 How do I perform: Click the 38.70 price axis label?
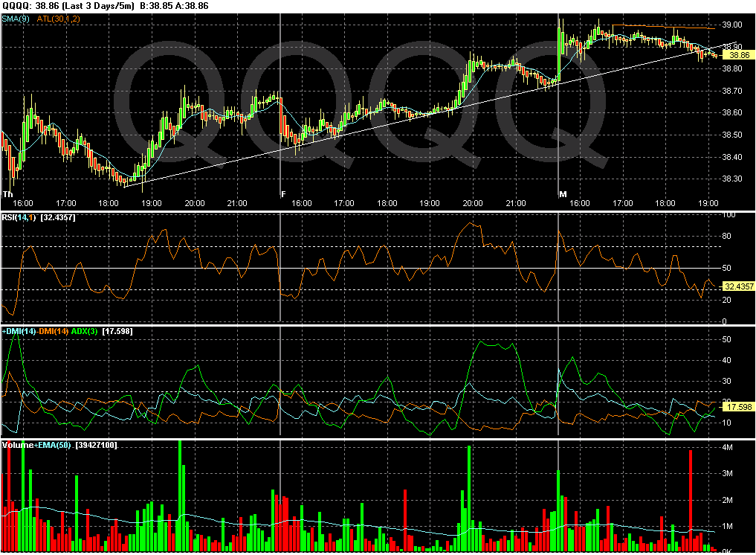[732, 92]
